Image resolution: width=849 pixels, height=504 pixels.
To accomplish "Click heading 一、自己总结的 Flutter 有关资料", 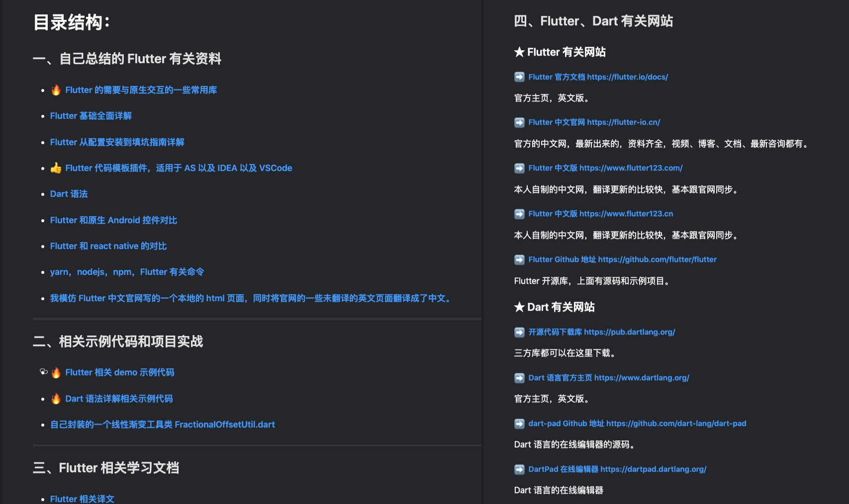I will (x=127, y=59).
